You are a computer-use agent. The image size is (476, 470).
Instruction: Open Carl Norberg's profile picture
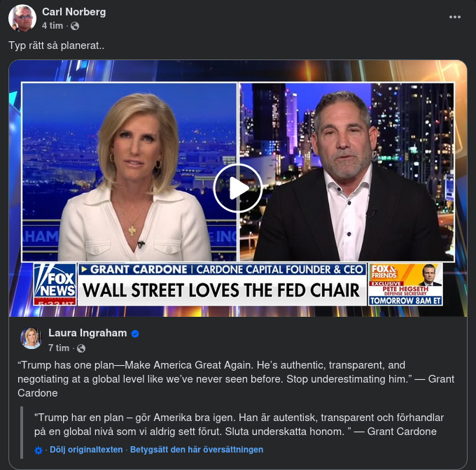22,18
